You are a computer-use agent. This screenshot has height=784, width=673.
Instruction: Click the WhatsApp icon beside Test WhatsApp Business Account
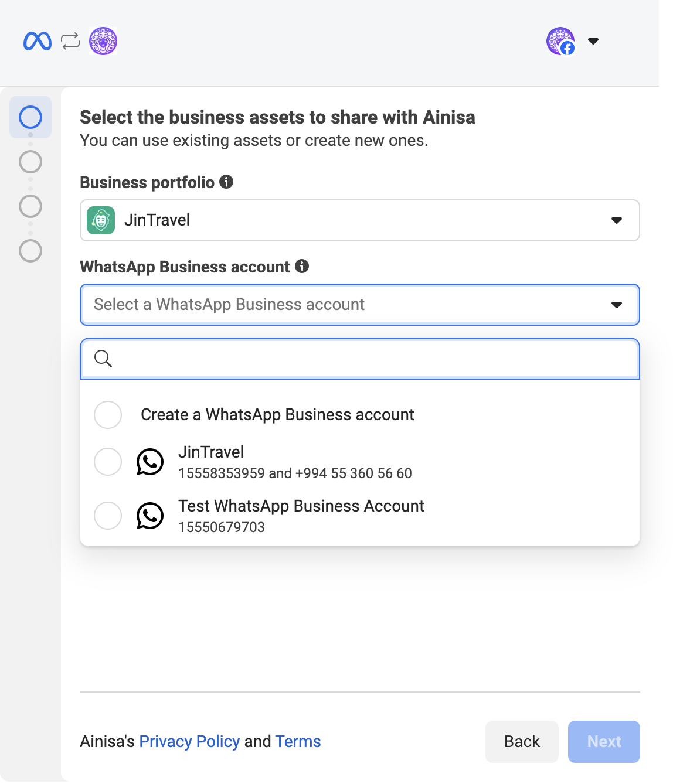tap(150, 516)
